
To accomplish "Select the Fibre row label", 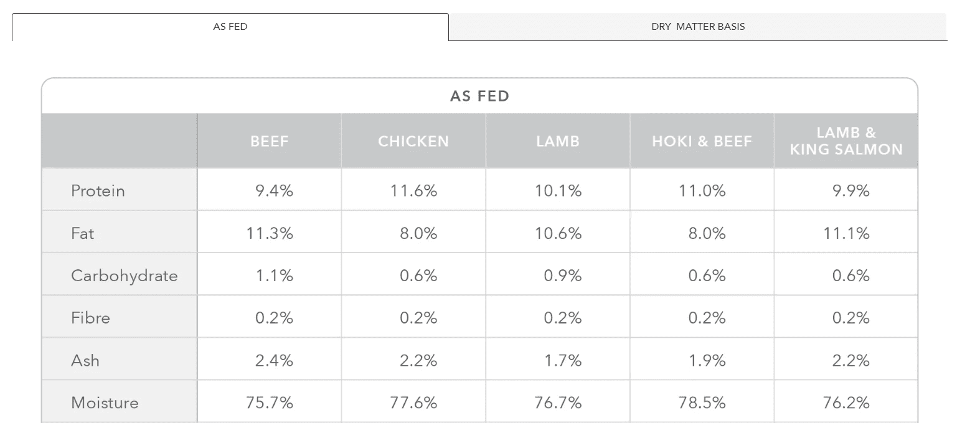I will click(90, 318).
